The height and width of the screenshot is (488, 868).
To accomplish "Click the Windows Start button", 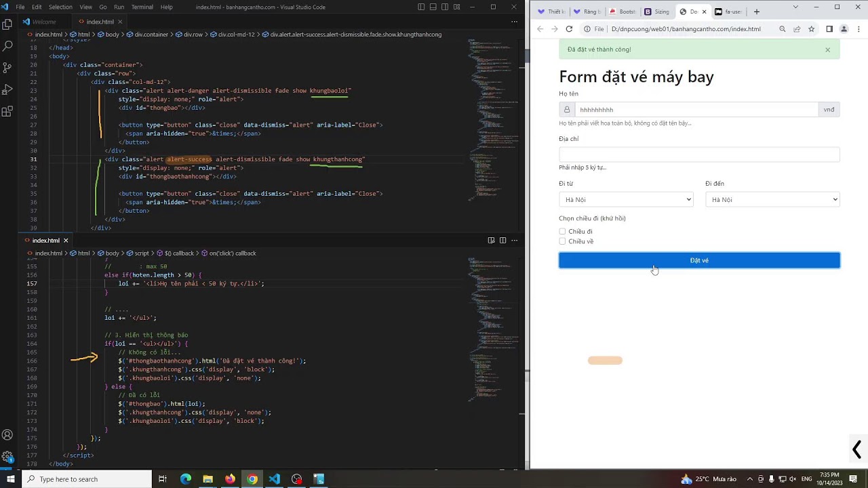I will 10,479.
